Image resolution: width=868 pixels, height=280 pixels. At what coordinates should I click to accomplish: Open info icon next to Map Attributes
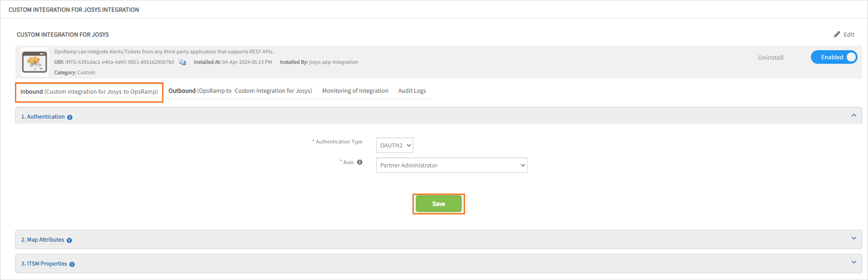click(x=69, y=240)
